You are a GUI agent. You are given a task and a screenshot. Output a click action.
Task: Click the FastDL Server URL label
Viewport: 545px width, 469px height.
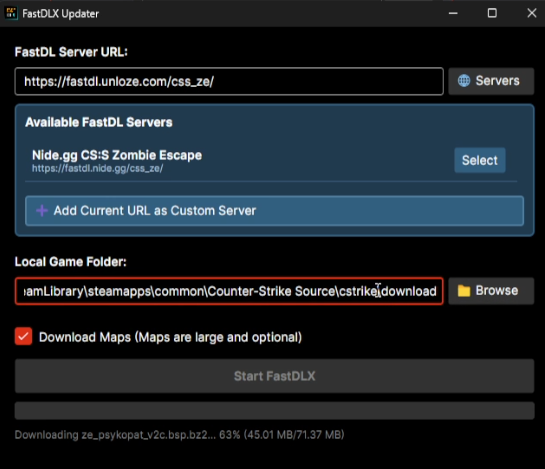[x=71, y=52]
